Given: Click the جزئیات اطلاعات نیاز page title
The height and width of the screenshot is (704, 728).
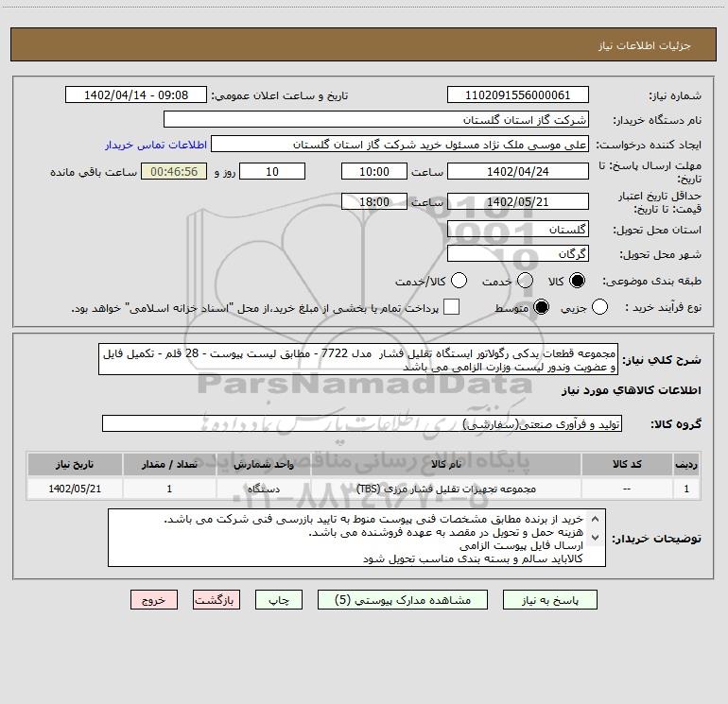Looking at the screenshot, I should tap(645, 45).
